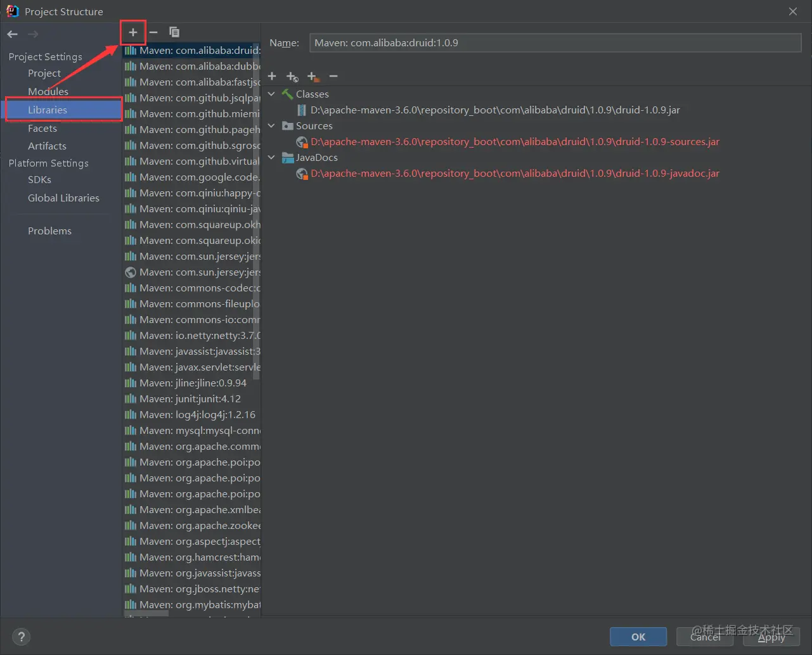Image resolution: width=812 pixels, height=655 pixels.
Task: Select Maven: com.github.pageh library
Action: pyautogui.click(x=191, y=129)
